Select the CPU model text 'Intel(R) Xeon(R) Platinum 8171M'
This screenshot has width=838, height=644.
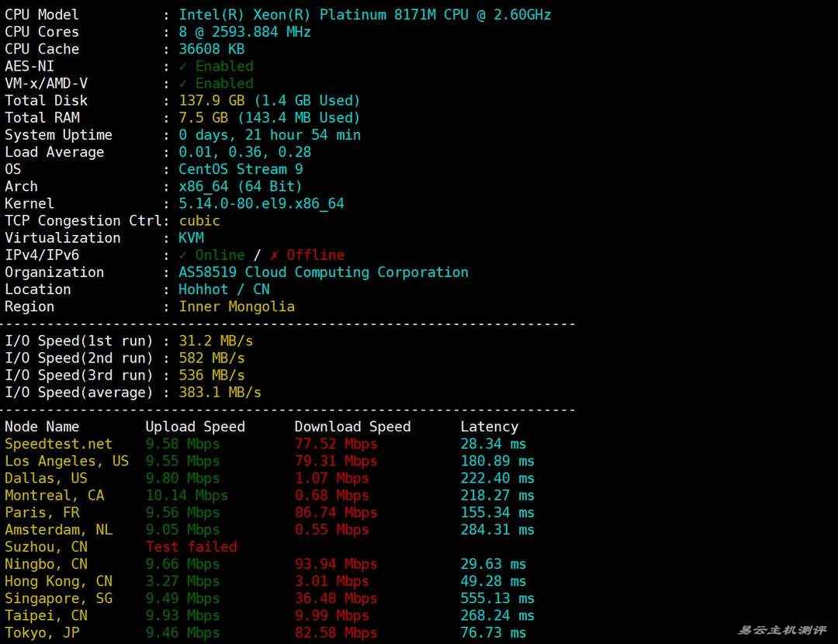coord(307,15)
